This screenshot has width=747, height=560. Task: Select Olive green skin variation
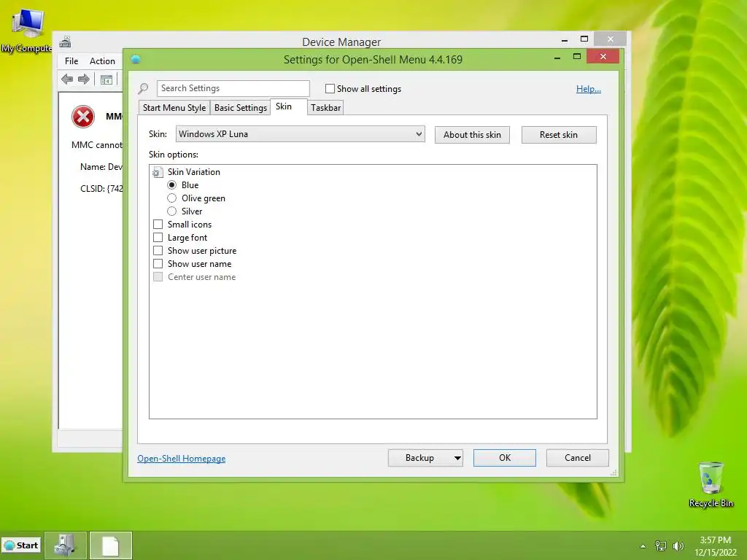click(x=172, y=198)
